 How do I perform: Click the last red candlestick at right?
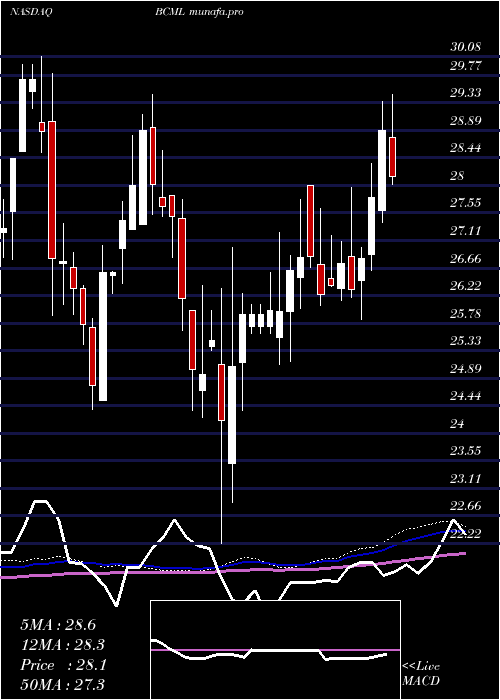392,157
